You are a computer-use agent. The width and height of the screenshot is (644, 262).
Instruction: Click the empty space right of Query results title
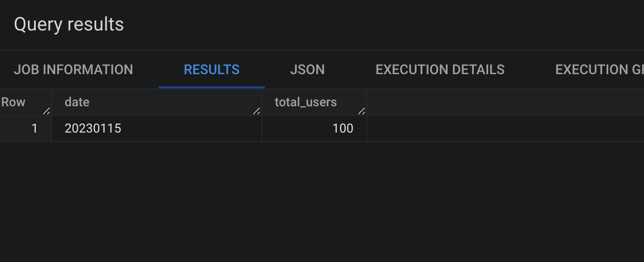coord(384,25)
